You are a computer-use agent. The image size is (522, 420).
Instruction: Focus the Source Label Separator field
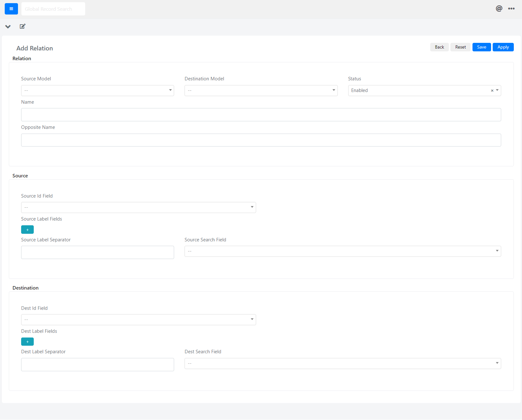(97, 252)
